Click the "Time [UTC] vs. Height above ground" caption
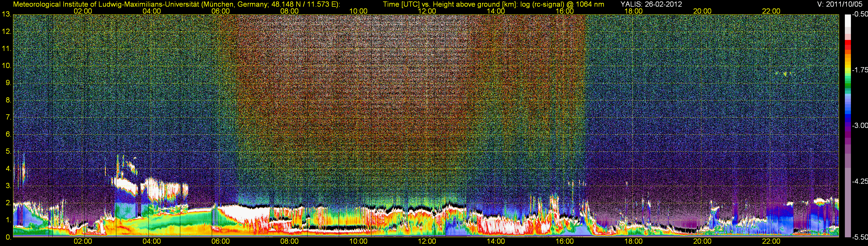This screenshot has width=868, height=246. [493, 4]
